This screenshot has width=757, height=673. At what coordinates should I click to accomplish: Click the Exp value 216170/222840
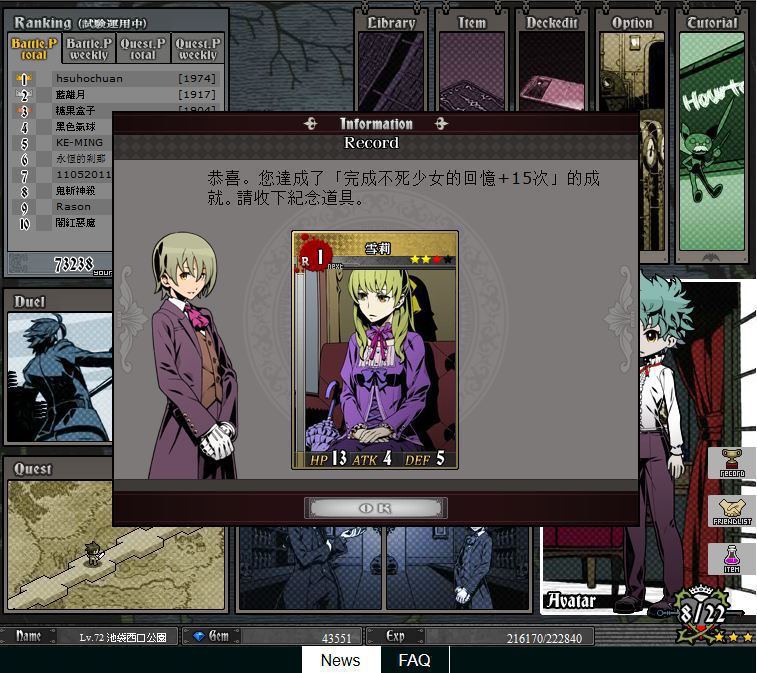coord(544,638)
